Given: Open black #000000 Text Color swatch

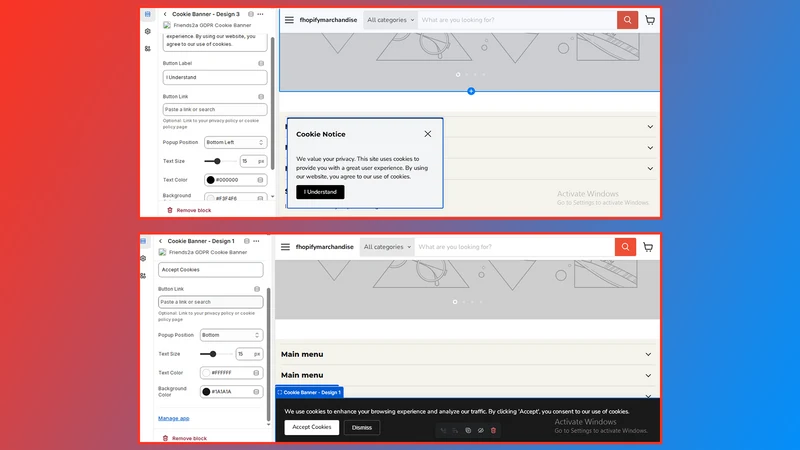Looking at the screenshot, I should [x=210, y=180].
